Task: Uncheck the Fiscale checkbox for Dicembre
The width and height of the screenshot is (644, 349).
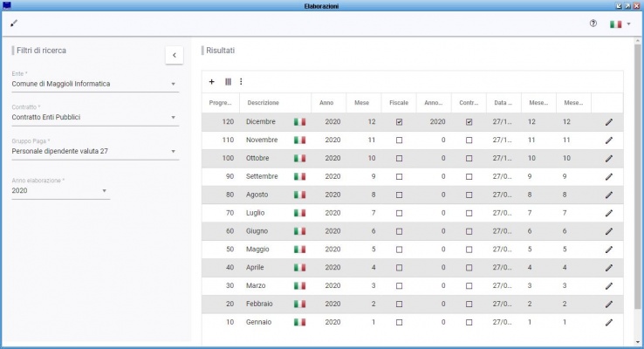Action: (x=399, y=122)
